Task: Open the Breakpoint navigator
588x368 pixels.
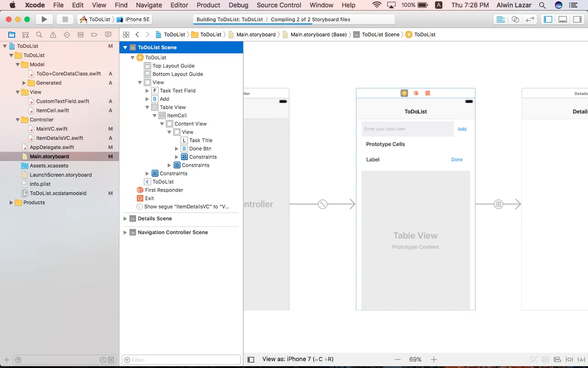Action: click(x=95, y=34)
